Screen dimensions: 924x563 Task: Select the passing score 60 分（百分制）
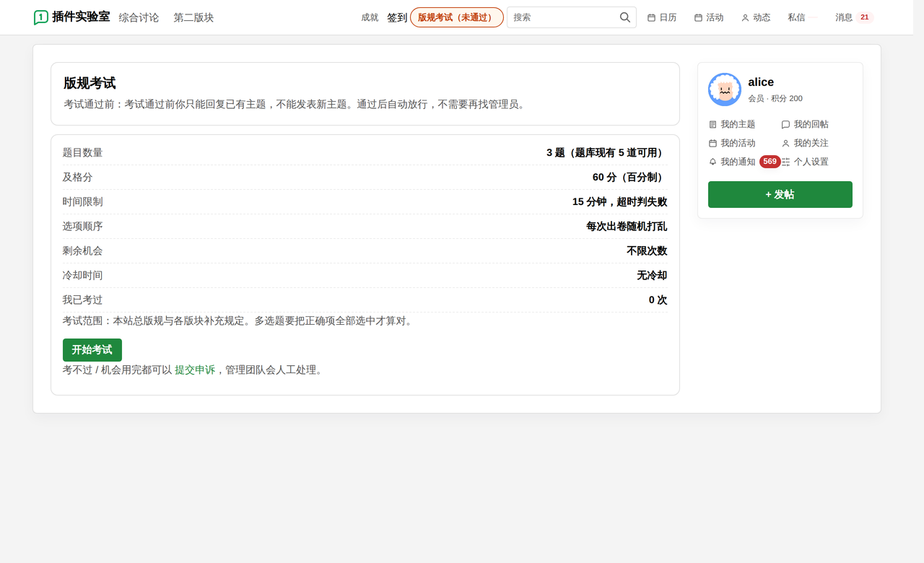coord(629,178)
